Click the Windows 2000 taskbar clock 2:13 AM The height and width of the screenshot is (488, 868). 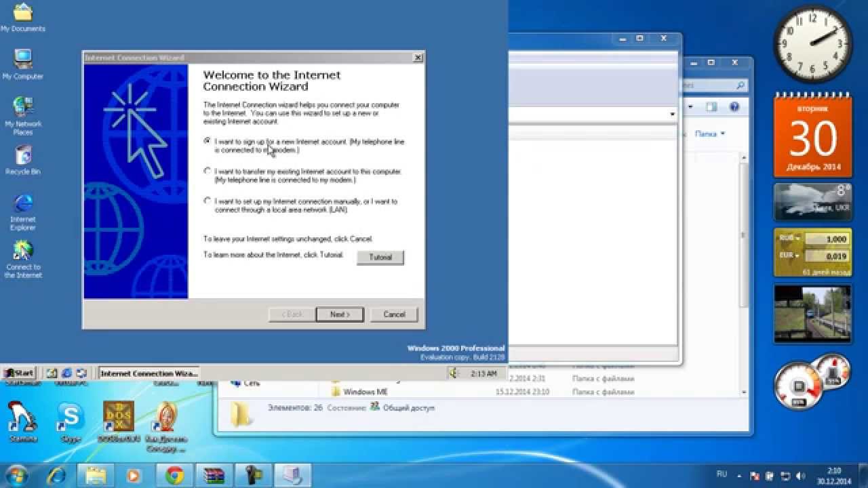(484, 373)
